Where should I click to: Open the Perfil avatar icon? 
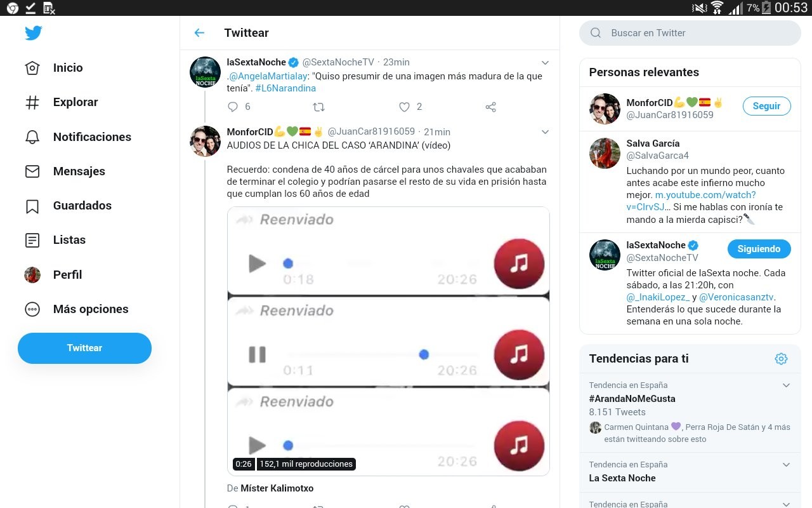(x=32, y=274)
